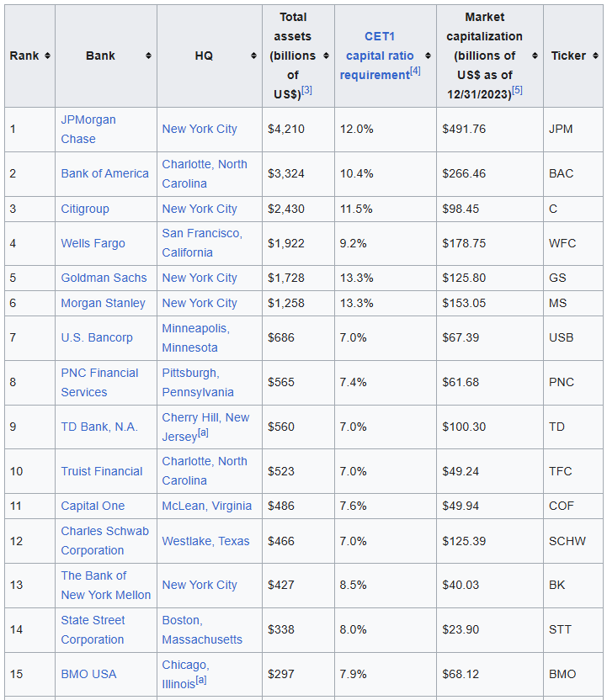The image size is (607, 700).
Task: Open the Capital One link
Action: 93,506
